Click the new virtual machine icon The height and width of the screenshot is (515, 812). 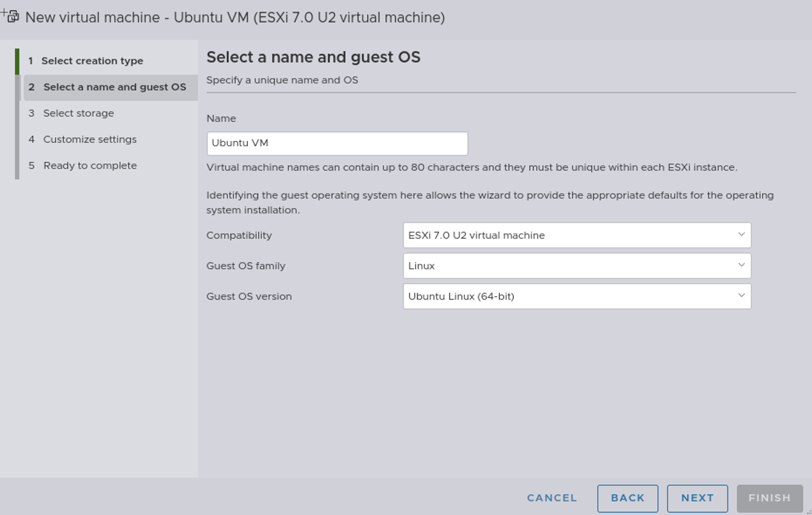click(10, 17)
